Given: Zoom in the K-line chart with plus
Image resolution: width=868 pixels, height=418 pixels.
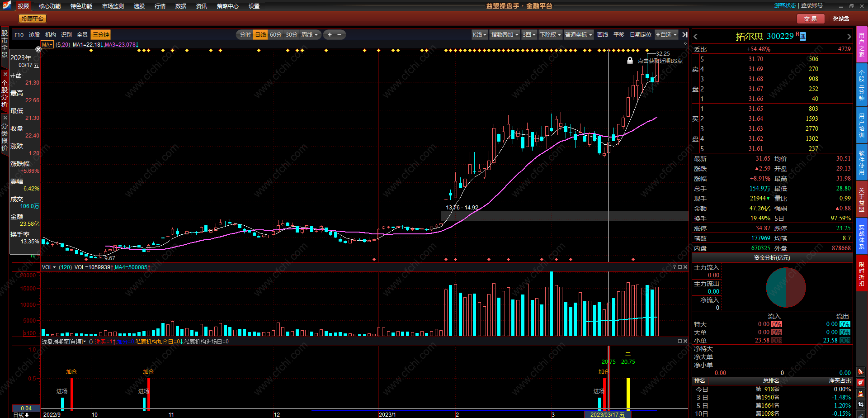Looking at the screenshot, I should pyautogui.click(x=330, y=34).
